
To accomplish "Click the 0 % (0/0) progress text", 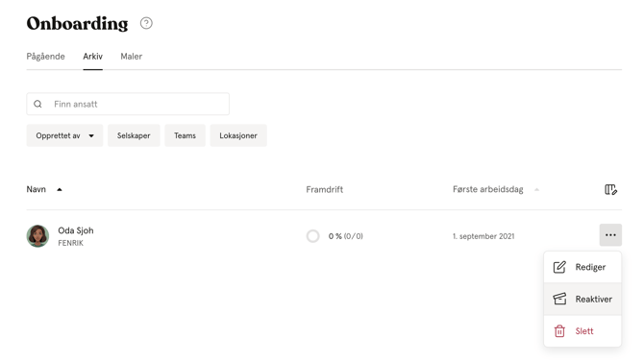I will (x=346, y=236).
